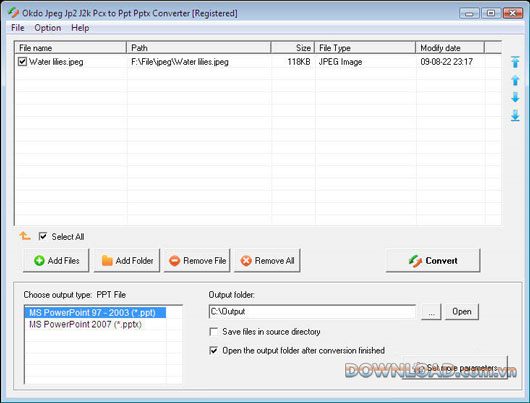Screen dimensions: 530x403
Task: Move selected file to bottom of list
Action: coord(515,115)
